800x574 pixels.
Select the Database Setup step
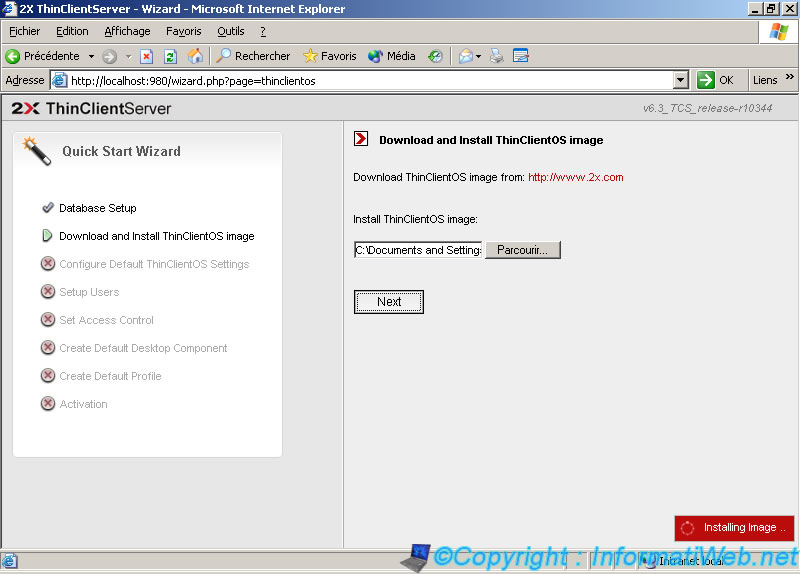(97, 208)
